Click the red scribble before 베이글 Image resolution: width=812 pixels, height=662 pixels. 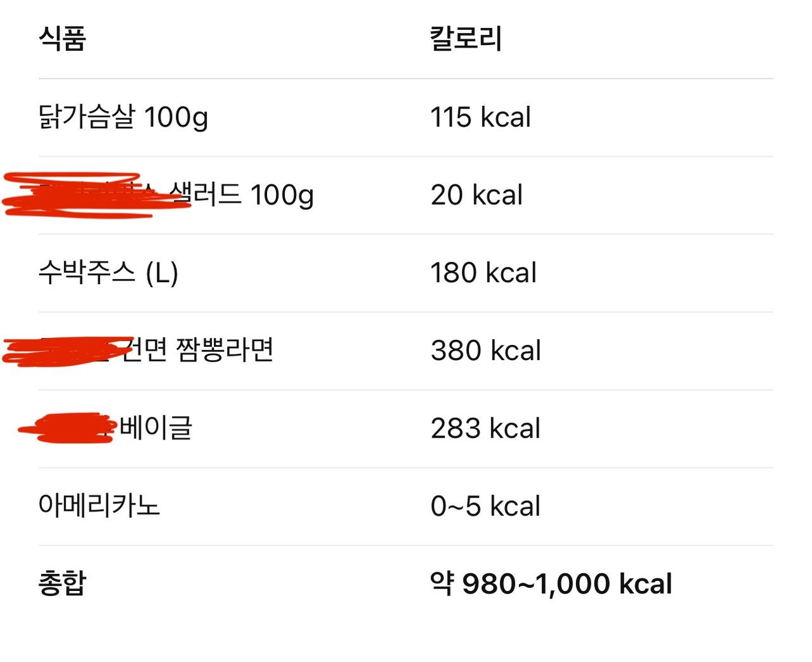pos(68,428)
